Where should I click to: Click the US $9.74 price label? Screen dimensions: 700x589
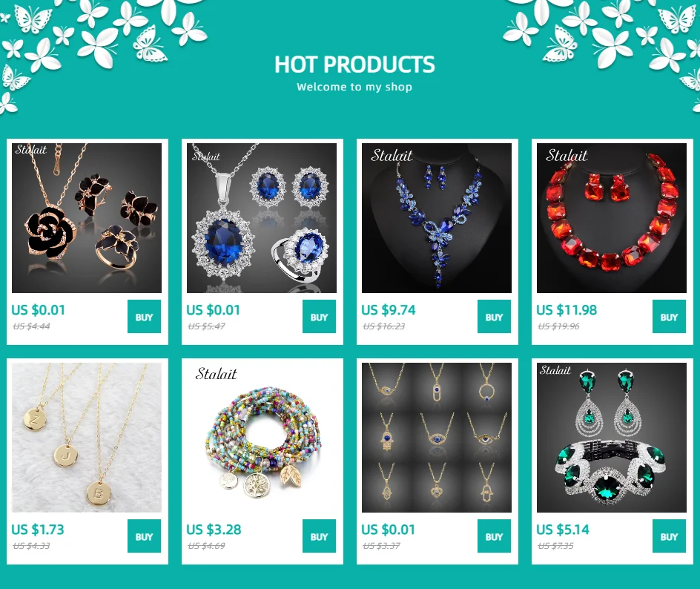(x=389, y=310)
